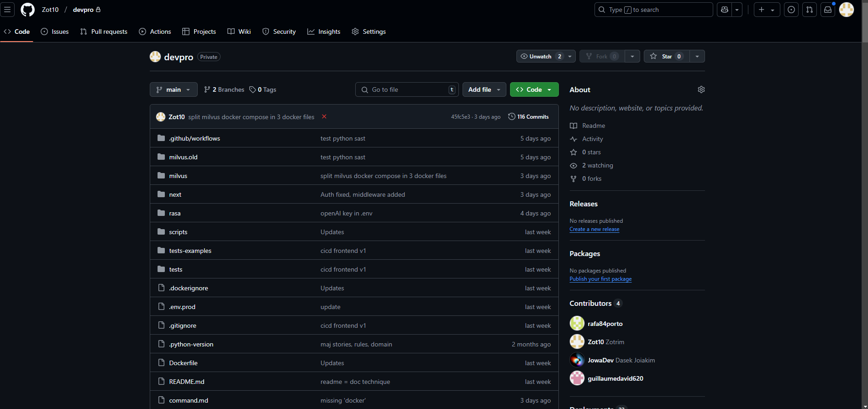Open the milvus folder

coord(178,176)
